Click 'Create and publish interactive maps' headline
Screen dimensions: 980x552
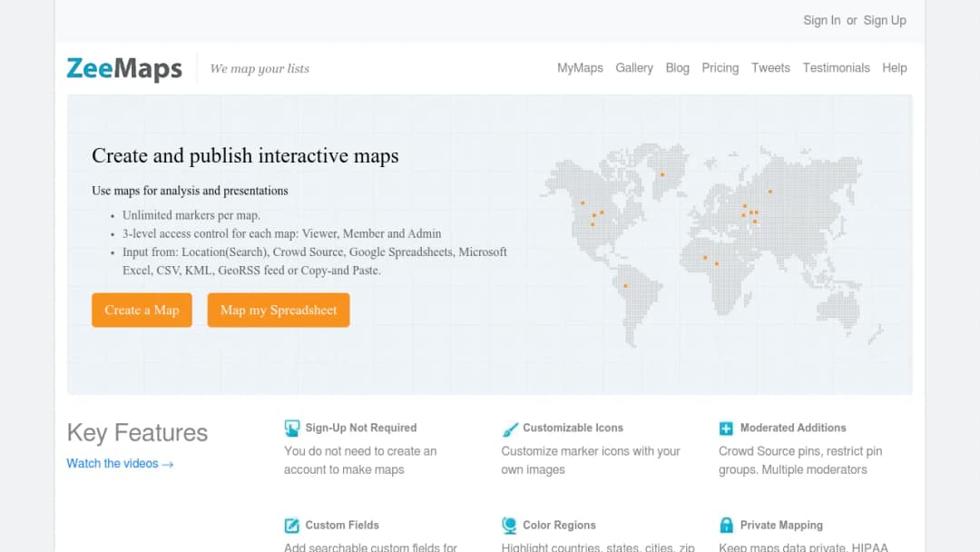245,155
